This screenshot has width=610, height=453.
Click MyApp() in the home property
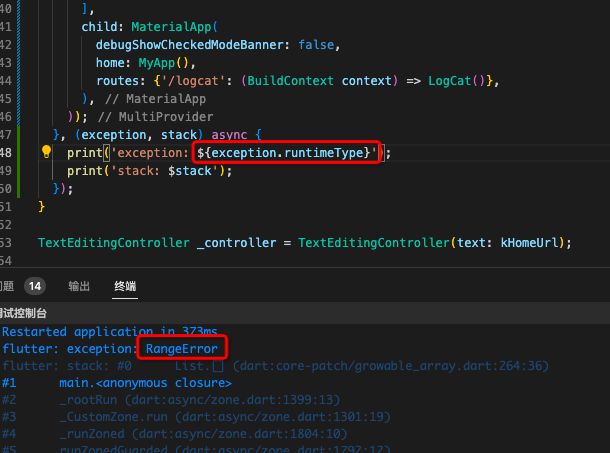pyautogui.click(x=163, y=63)
